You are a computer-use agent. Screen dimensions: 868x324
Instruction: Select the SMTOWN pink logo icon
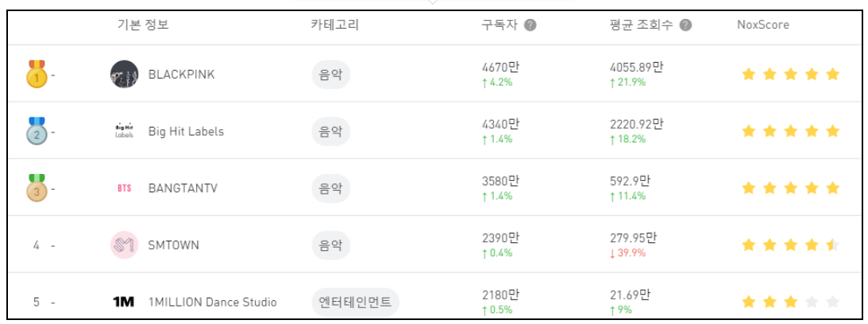pyautogui.click(x=124, y=245)
